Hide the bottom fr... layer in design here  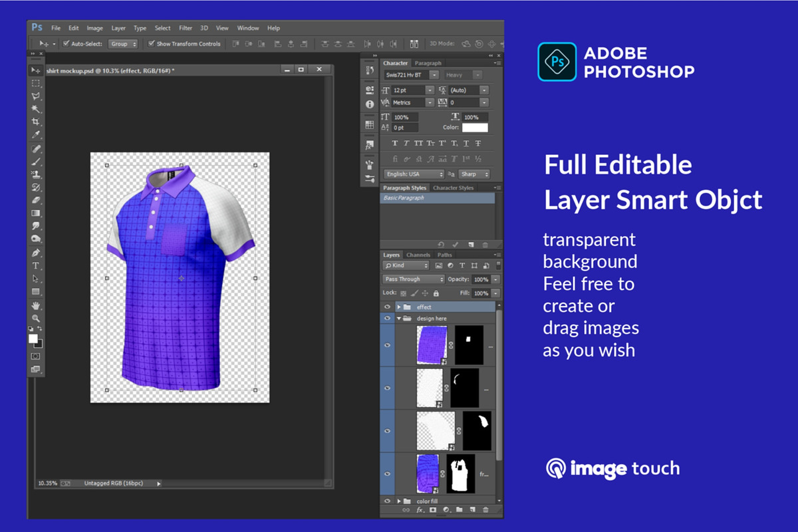click(x=387, y=473)
